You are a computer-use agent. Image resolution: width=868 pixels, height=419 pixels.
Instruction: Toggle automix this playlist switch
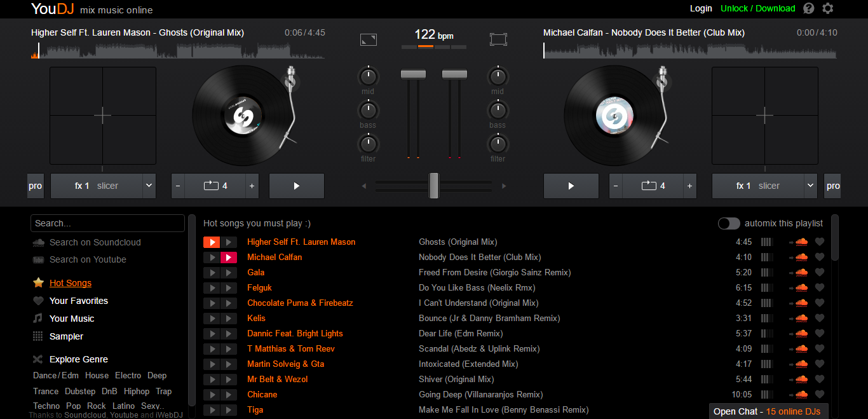tap(729, 223)
